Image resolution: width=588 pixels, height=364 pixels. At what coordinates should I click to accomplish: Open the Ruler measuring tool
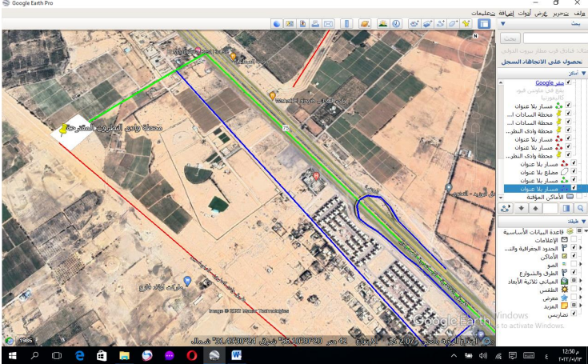tap(346, 24)
